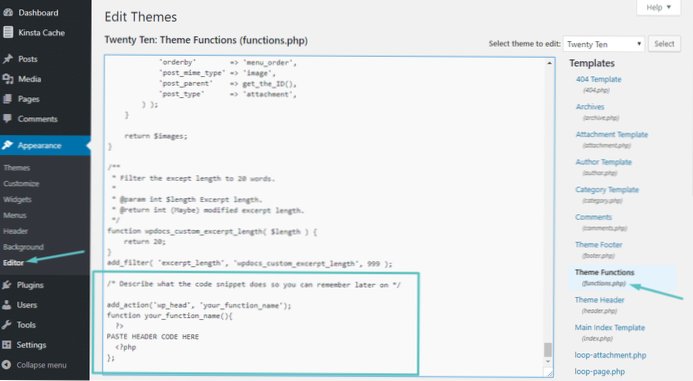
Task: Click the code editor scrollbar thumb
Action: coord(548,350)
